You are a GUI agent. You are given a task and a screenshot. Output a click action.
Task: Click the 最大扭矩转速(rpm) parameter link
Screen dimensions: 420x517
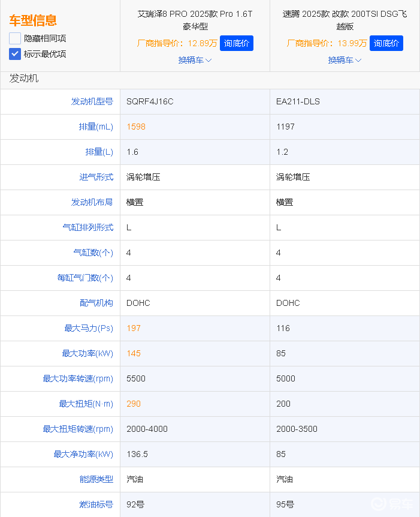[78, 429]
